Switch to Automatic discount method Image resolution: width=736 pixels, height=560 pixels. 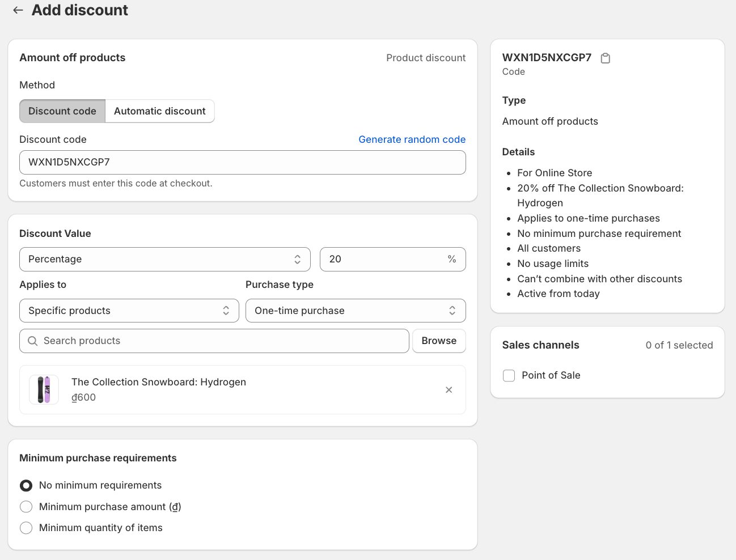point(159,111)
